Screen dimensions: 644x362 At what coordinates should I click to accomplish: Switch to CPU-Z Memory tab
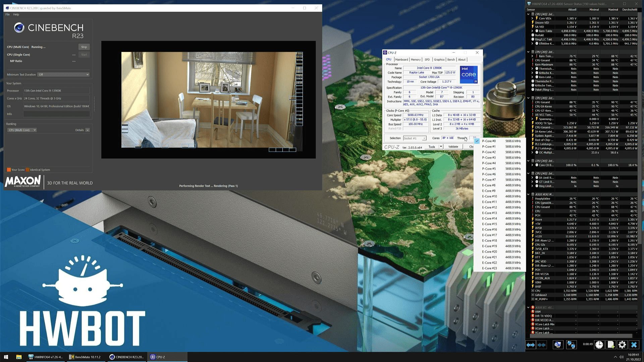coord(416,60)
